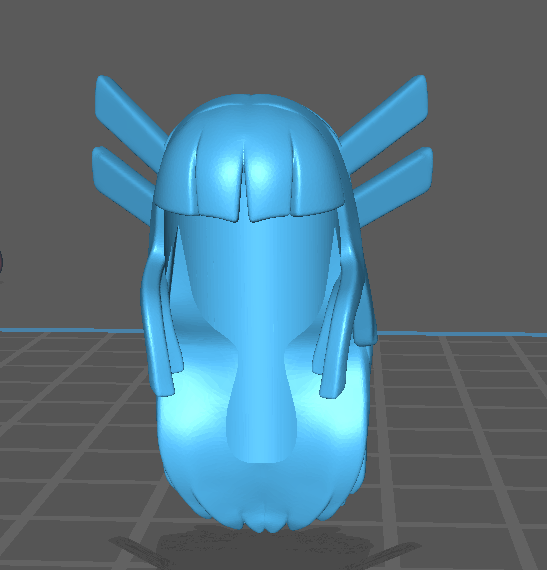The height and width of the screenshot is (570, 547).
Task: Click the far-left bang section of hair
Action: [176, 171]
